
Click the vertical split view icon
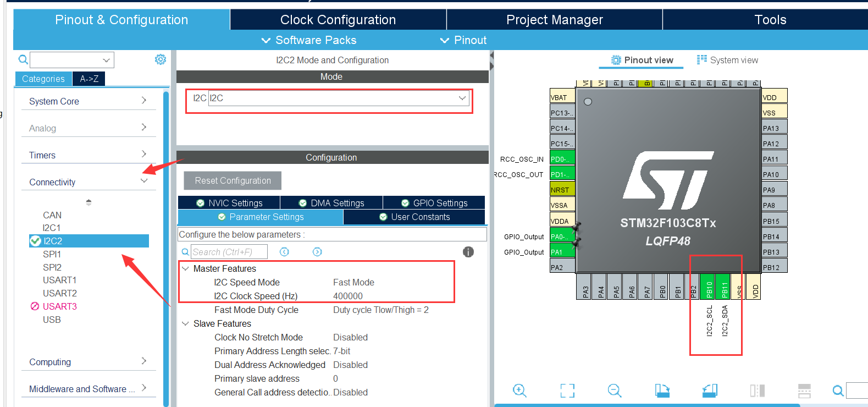(x=758, y=391)
